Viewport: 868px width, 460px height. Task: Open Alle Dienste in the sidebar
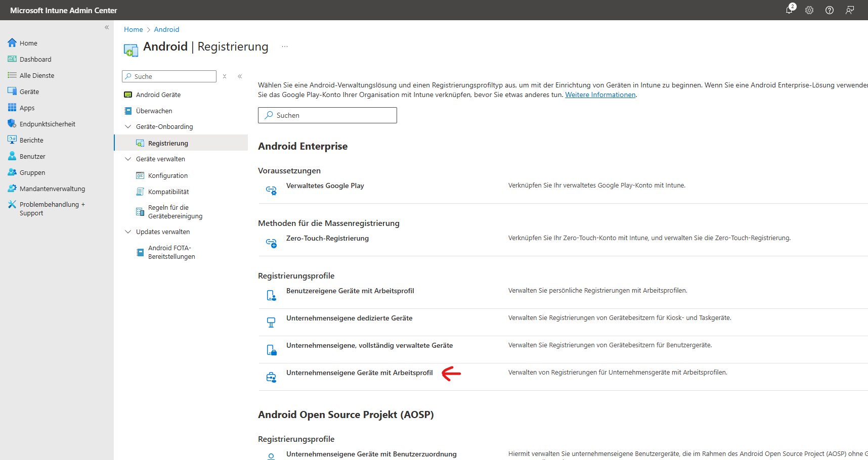pos(37,75)
